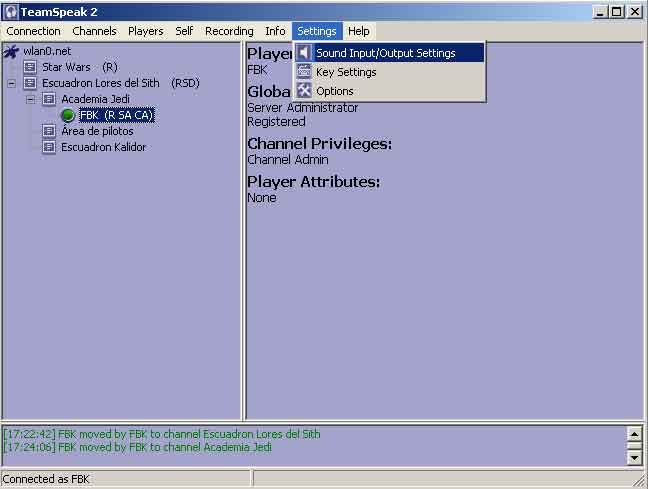This screenshot has height=489, width=648.
Task: Click the Escuadron Lores del Sith channel icon
Action: click(30, 83)
